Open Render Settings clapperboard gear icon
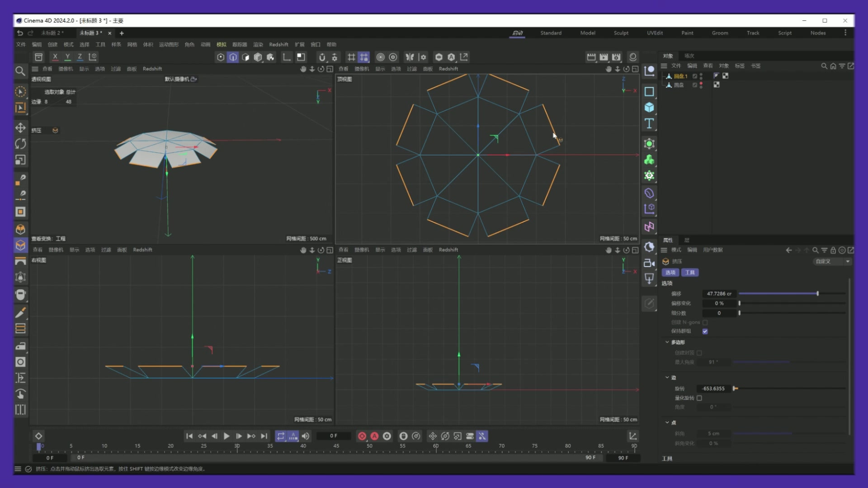The image size is (868, 488). (617, 57)
